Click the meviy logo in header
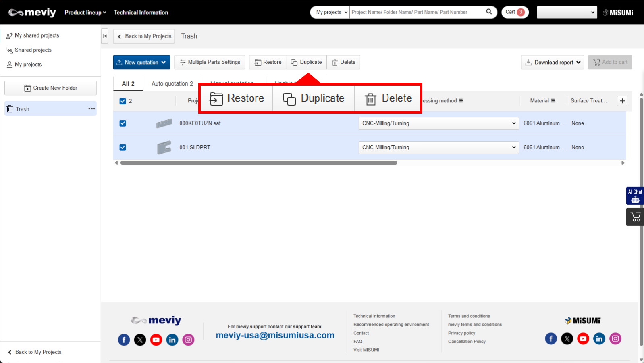644x363 pixels. click(32, 13)
